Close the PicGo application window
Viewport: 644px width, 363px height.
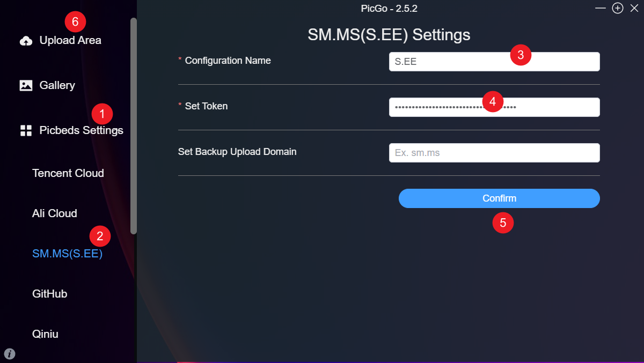pyautogui.click(x=634, y=8)
